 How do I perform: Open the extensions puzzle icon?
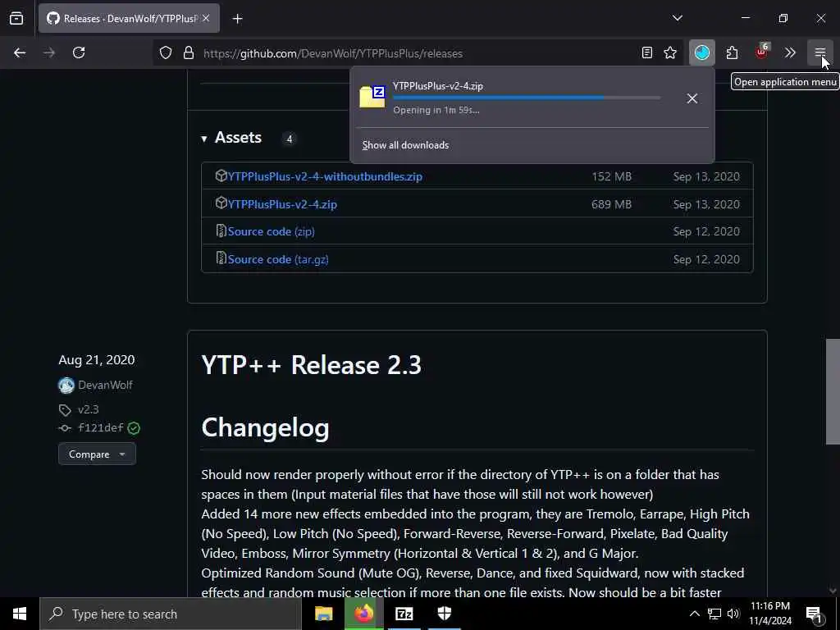[x=733, y=52]
